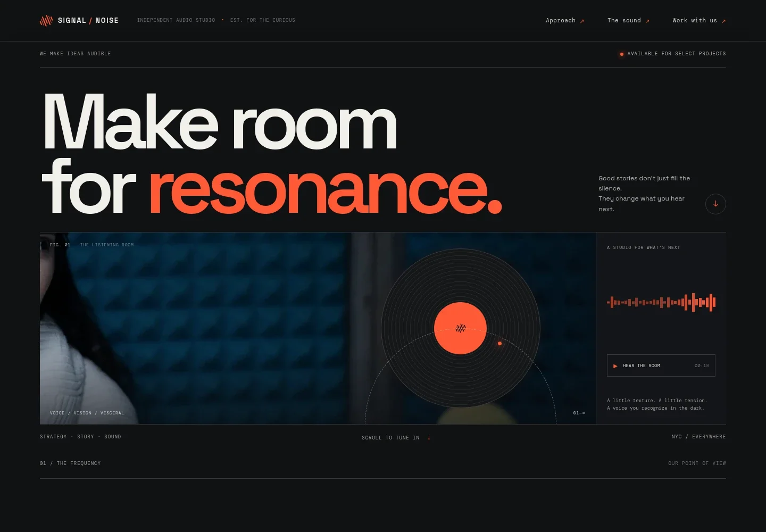Click the arrow icon next to Approach
The width and height of the screenshot is (766, 532).
pyautogui.click(x=582, y=21)
